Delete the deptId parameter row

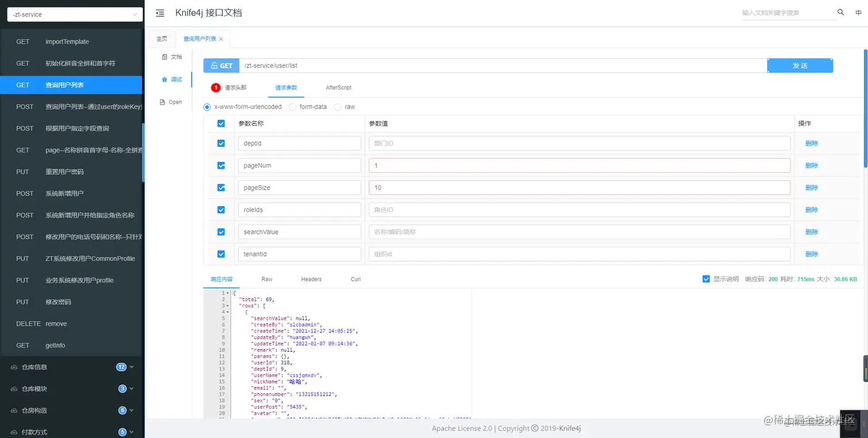click(x=812, y=144)
